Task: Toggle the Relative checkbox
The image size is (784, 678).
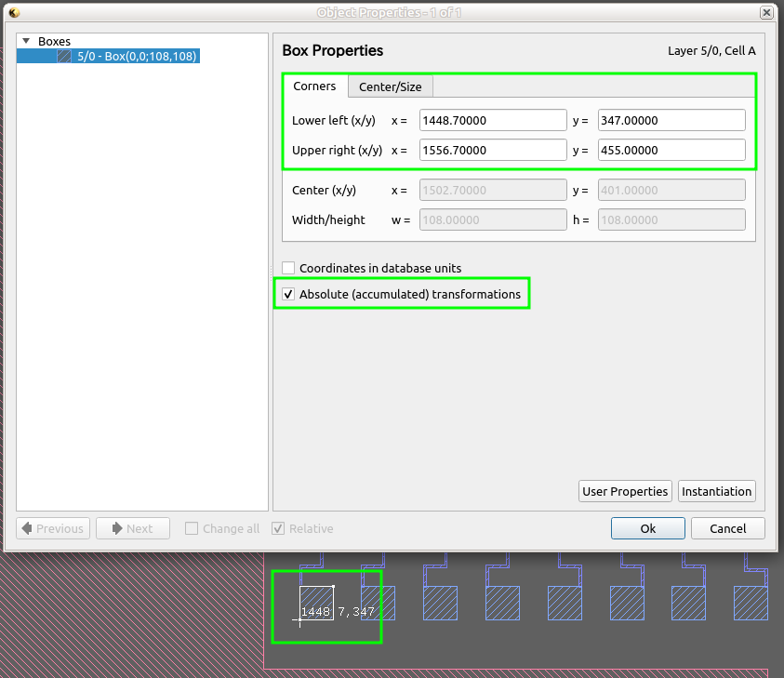Action: click(x=278, y=528)
